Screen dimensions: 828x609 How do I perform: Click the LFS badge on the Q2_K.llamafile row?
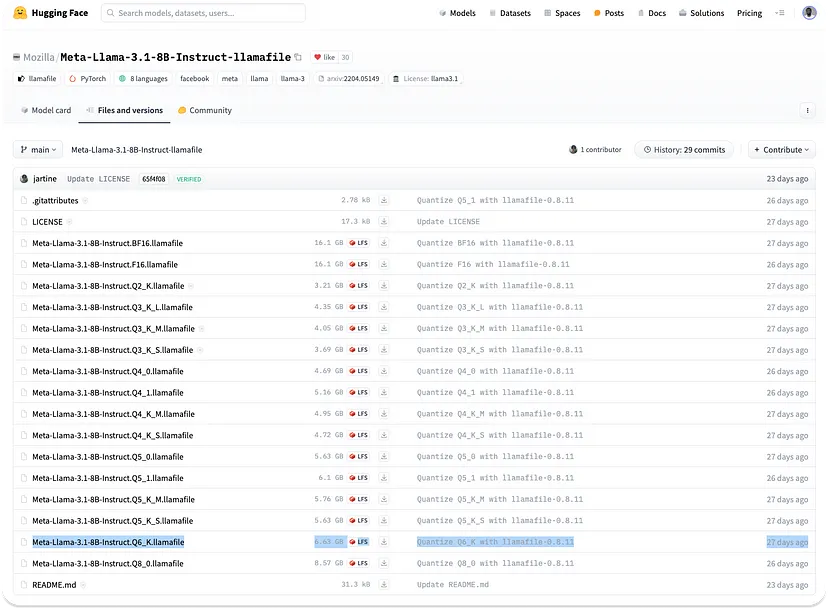click(x=359, y=286)
